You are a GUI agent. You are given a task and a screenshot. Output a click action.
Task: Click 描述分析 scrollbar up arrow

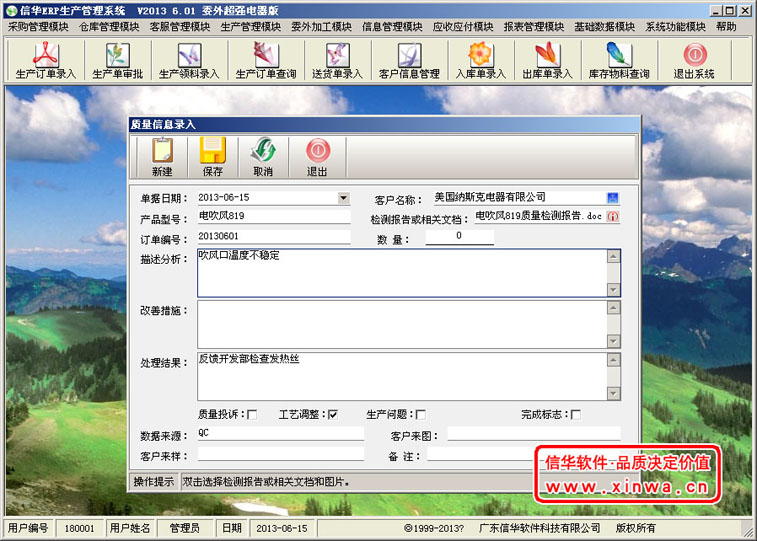point(614,256)
